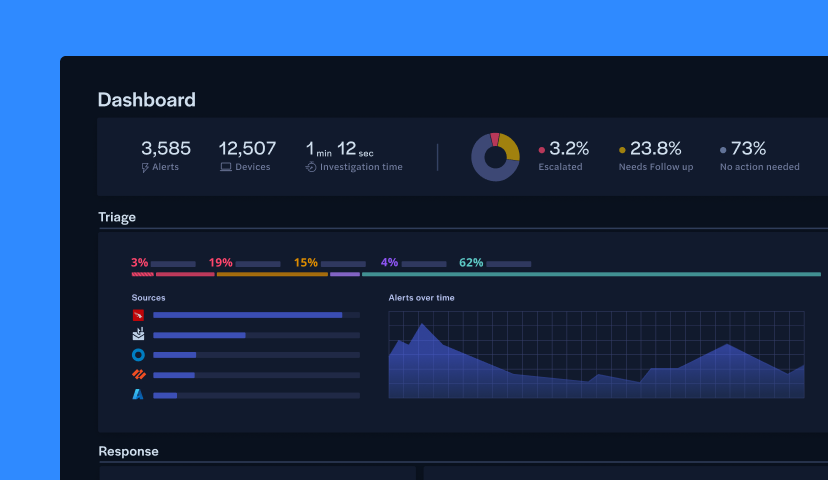Open the 12,507 Devices metric

(x=247, y=148)
